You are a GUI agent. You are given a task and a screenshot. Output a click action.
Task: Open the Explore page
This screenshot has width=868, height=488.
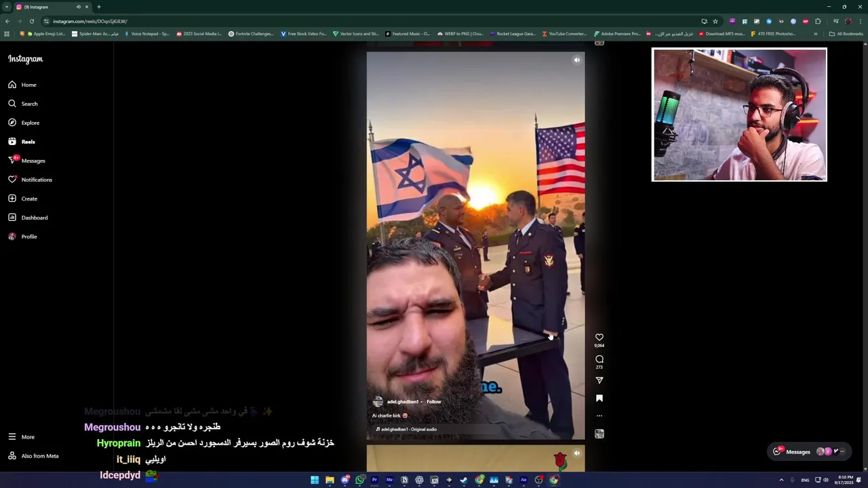[24, 123]
